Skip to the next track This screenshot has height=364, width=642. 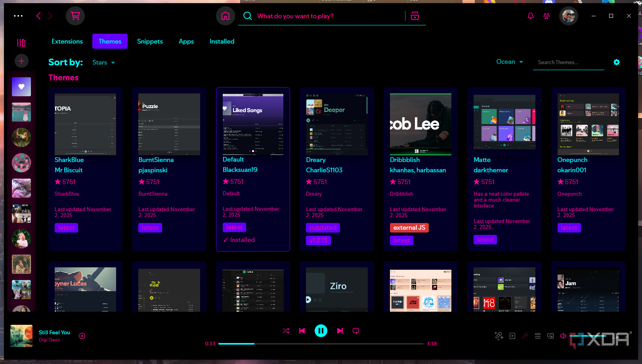coord(340,331)
